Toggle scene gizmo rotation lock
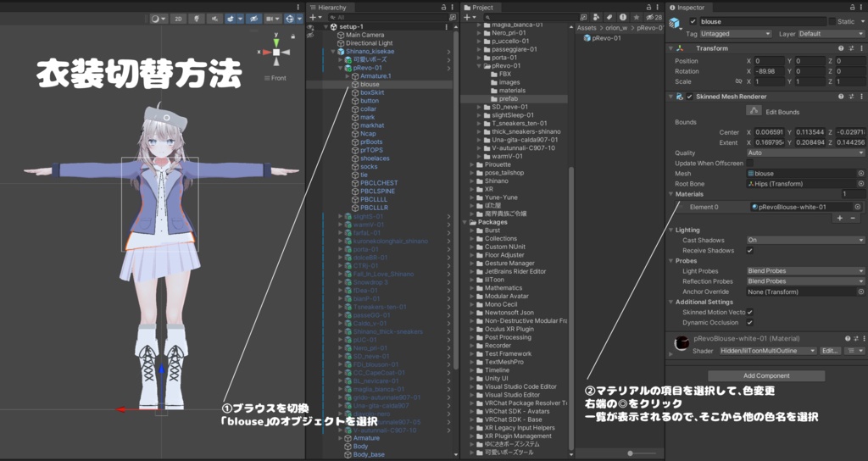Viewport: 868px width, 461px height. pos(292,36)
